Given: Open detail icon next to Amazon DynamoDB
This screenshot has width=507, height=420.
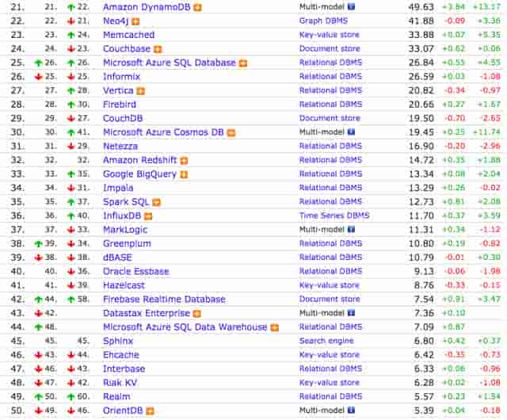Looking at the screenshot, I should pyautogui.click(x=197, y=7).
